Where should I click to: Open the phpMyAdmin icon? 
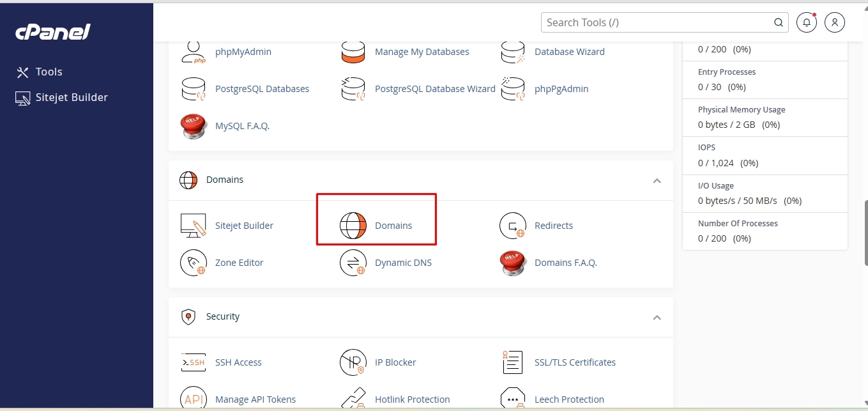click(x=194, y=52)
